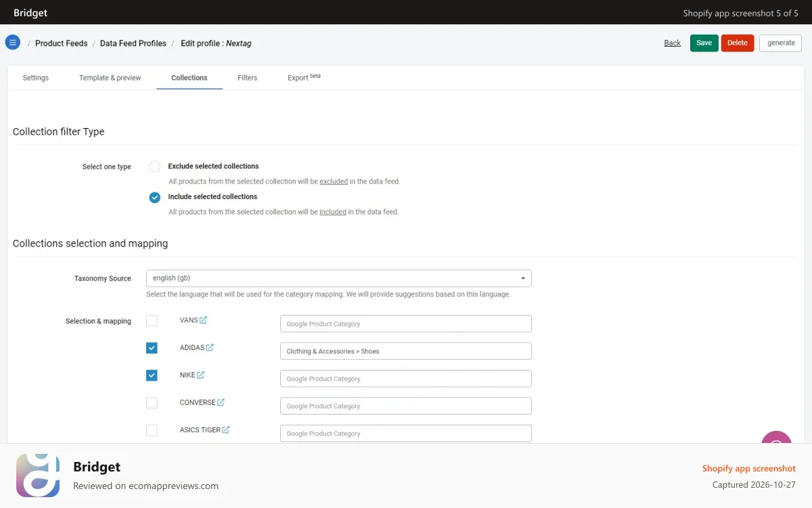Click the generate button
812x508 pixels.
click(781, 43)
